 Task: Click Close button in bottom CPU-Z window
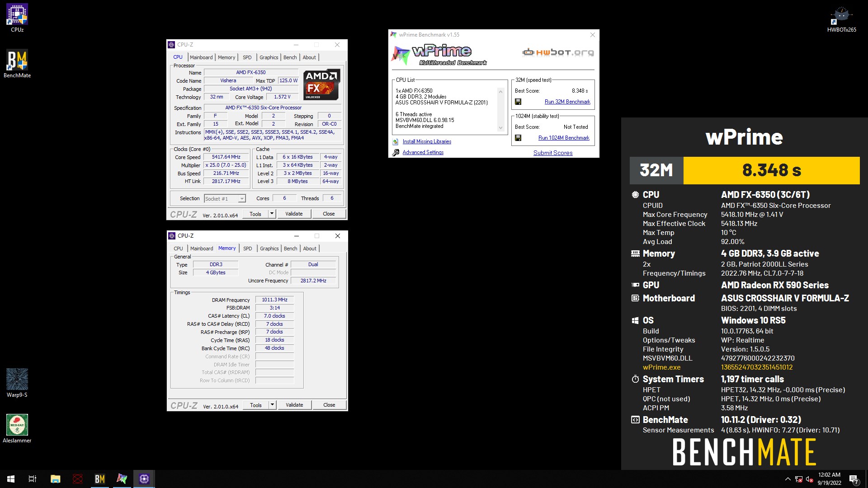(329, 405)
